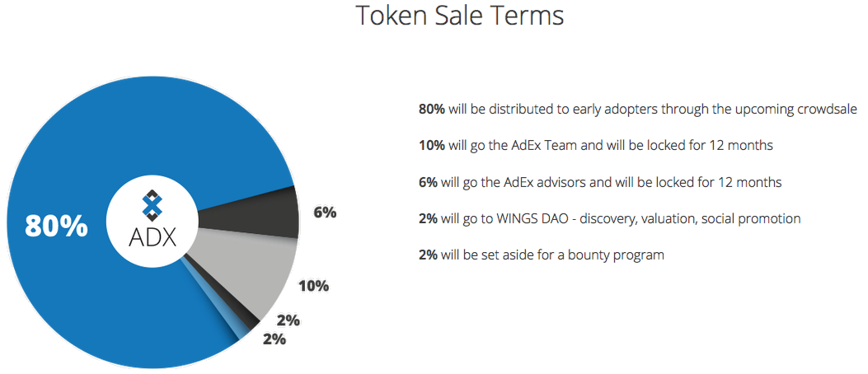Click the ADX text under the logo

tap(152, 236)
